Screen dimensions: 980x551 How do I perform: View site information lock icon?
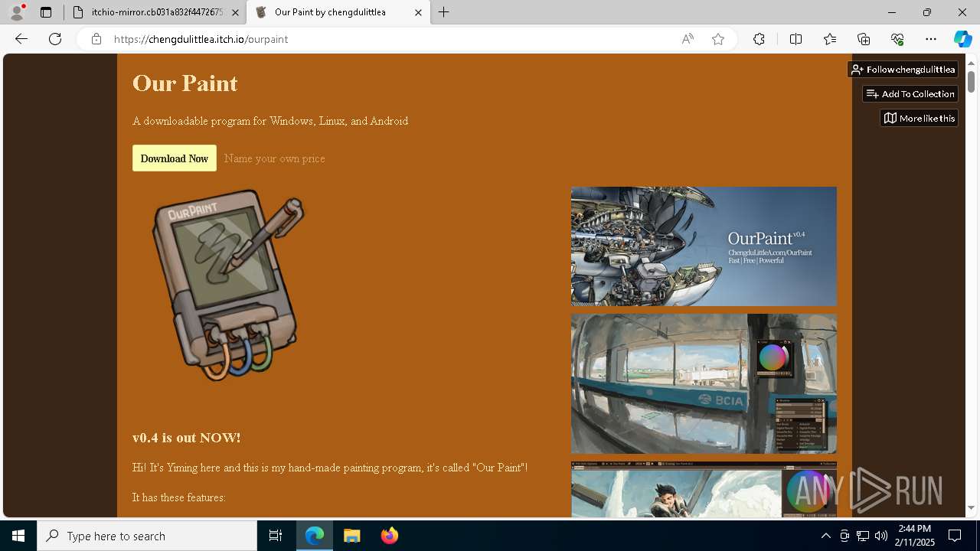[96, 39]
